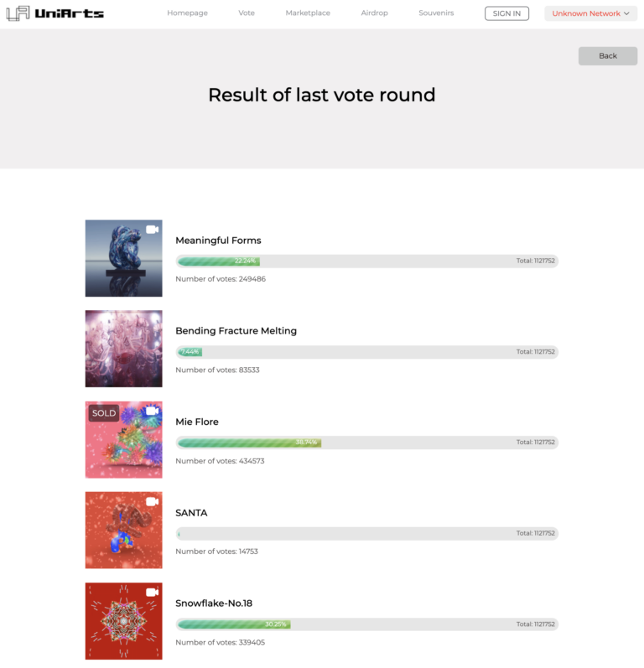Go to the Homepage menu item
The width and height of the screenshot is (644, 668).
[188, 13]
